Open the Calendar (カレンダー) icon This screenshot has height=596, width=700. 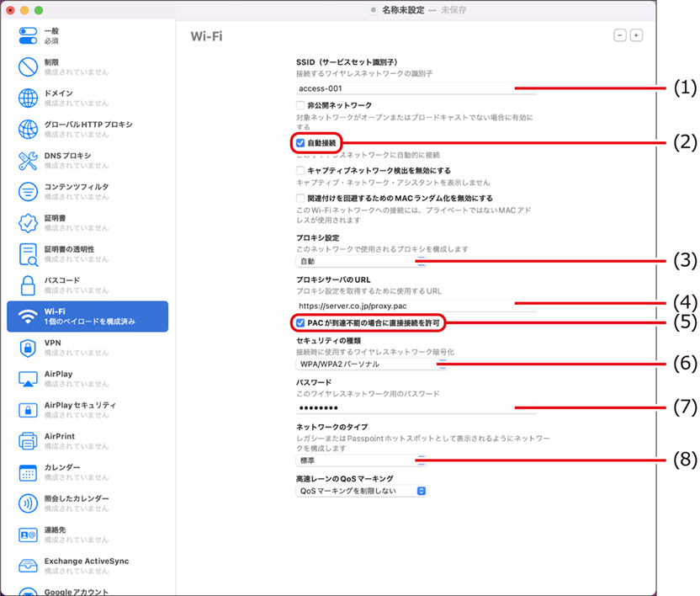point(28,472)
